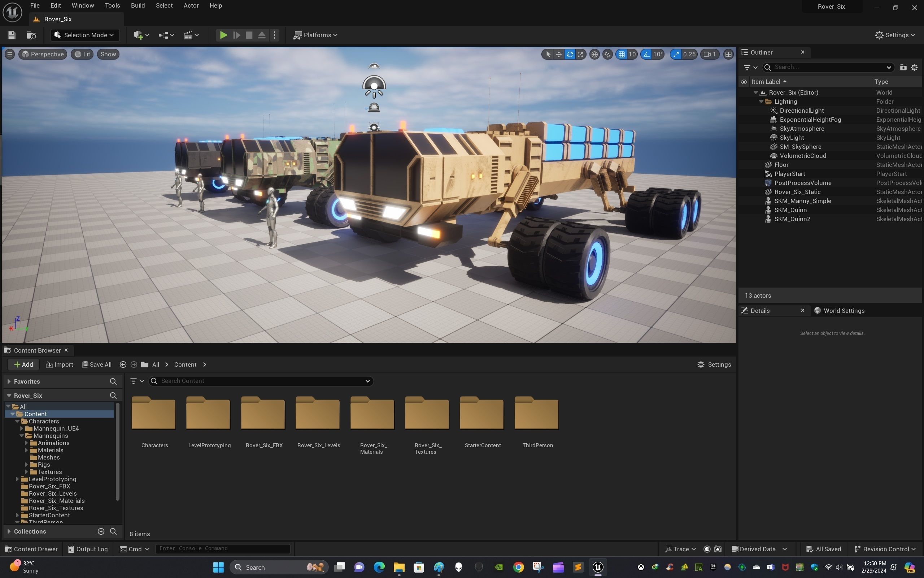The height and width of the screenshot is (578, 924).
Task: Click the Add button in Content Browser
Action: pyautogui.click(x=23, y=365)
